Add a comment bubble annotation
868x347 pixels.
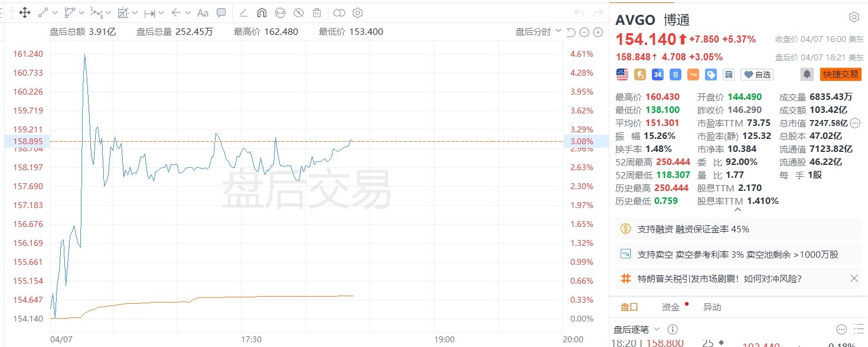pyautogui.click(x=221, y=12)
